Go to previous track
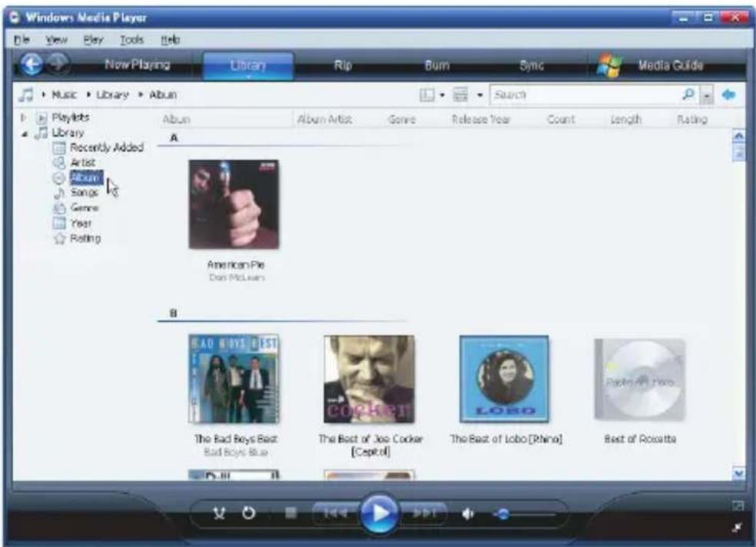The width and height of the screenshot is (756, 547). coord(335,513)
